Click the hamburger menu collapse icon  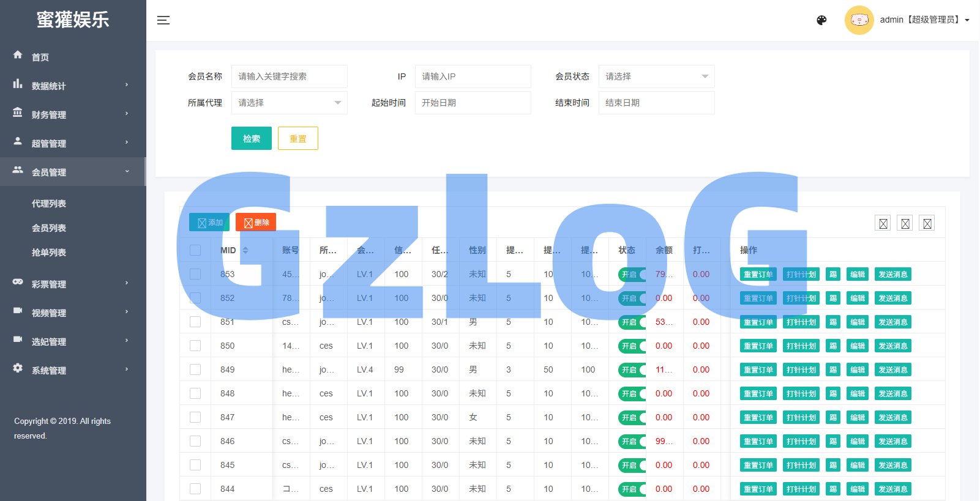point(163,20)
